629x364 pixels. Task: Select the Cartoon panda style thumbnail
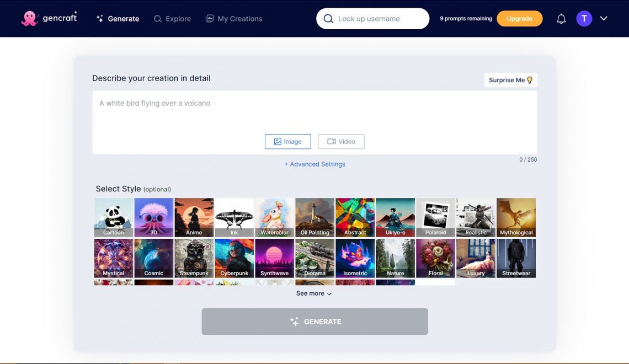point(114,217)
